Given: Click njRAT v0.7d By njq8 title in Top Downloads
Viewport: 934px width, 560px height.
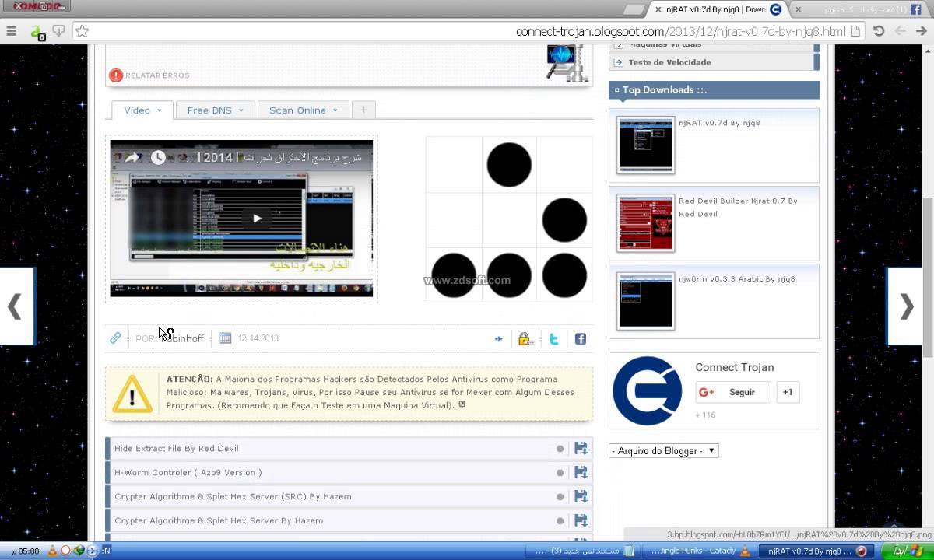Looking at the screenshot, I should click(x=719, y=123).
